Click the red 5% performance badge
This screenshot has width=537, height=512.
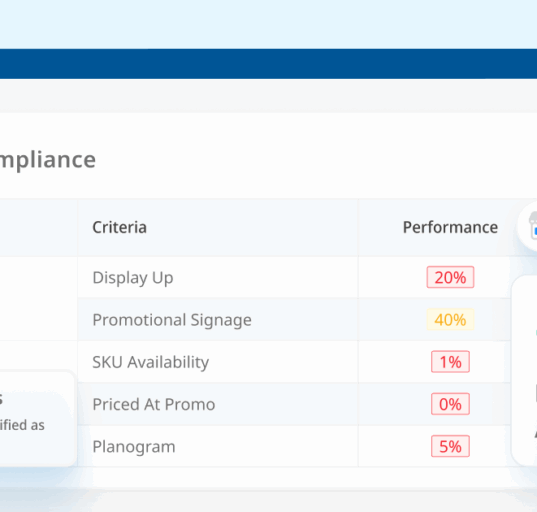[x=450, y=446]
